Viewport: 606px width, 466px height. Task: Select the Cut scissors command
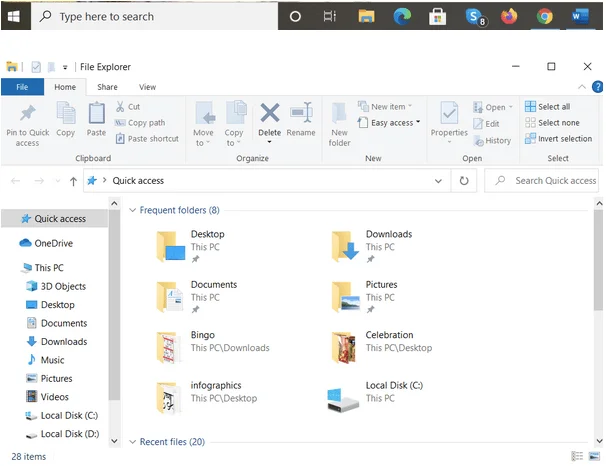[x=128, y=107]
